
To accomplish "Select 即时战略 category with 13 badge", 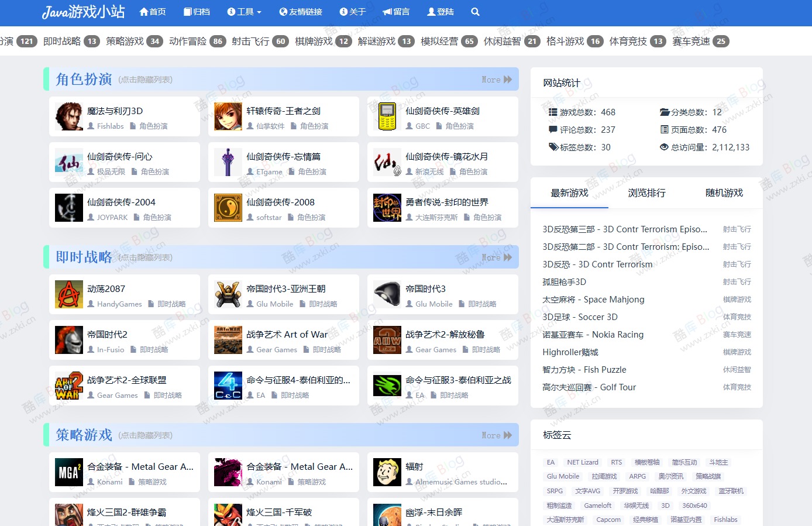I will coord(71,41).
